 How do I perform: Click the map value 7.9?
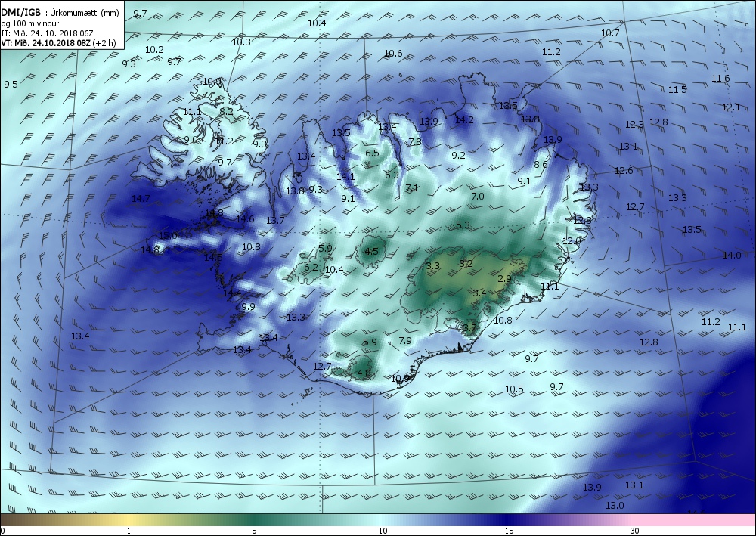click(405, 341)
